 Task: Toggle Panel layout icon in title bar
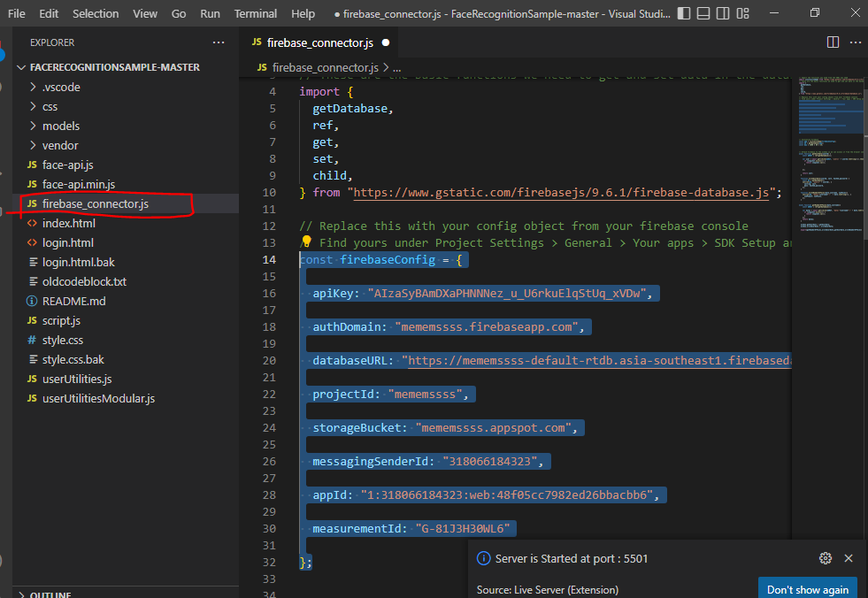coord(703,13)
